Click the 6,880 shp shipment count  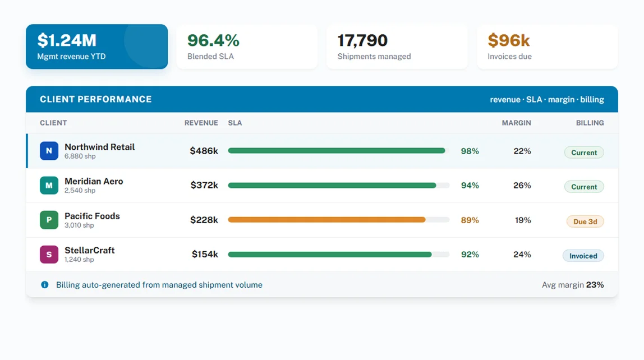(80, 156)
